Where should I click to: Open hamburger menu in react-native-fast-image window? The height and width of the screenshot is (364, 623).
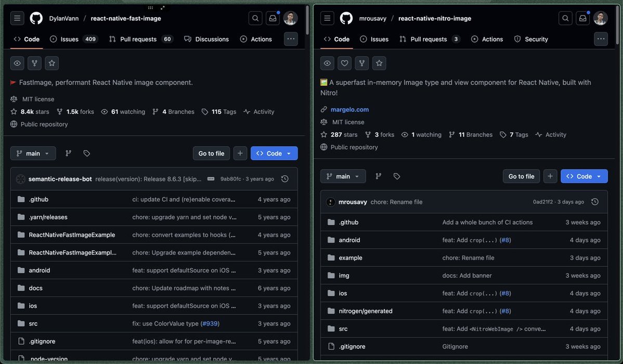(x=17, y=18)
